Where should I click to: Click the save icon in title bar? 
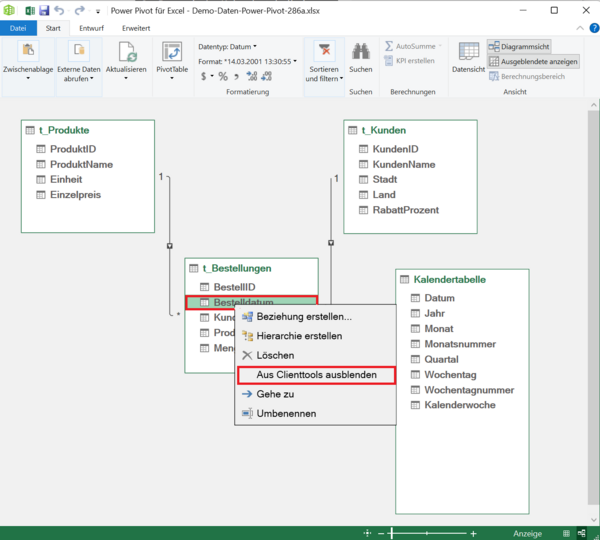(44, 10)
